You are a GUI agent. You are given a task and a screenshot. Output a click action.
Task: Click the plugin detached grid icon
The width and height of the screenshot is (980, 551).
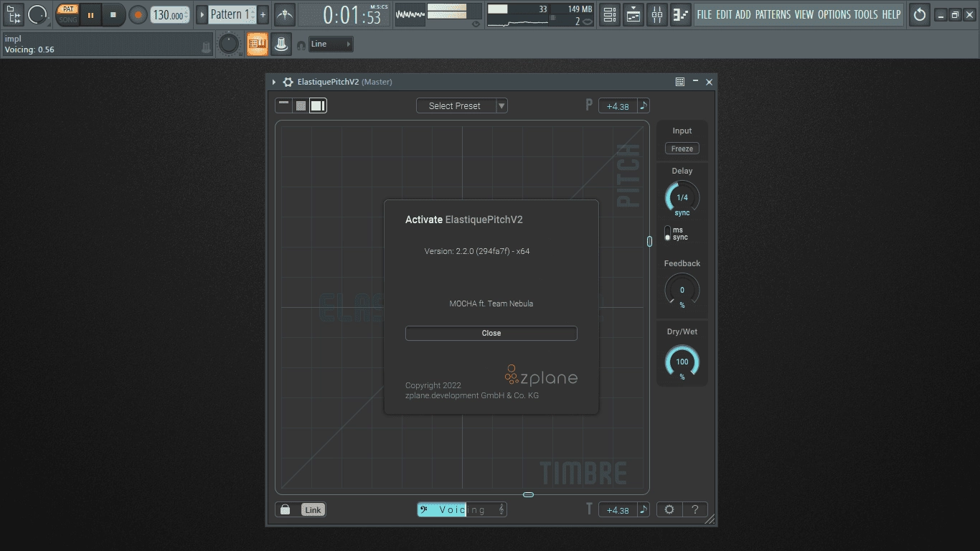tap(680, 82)
